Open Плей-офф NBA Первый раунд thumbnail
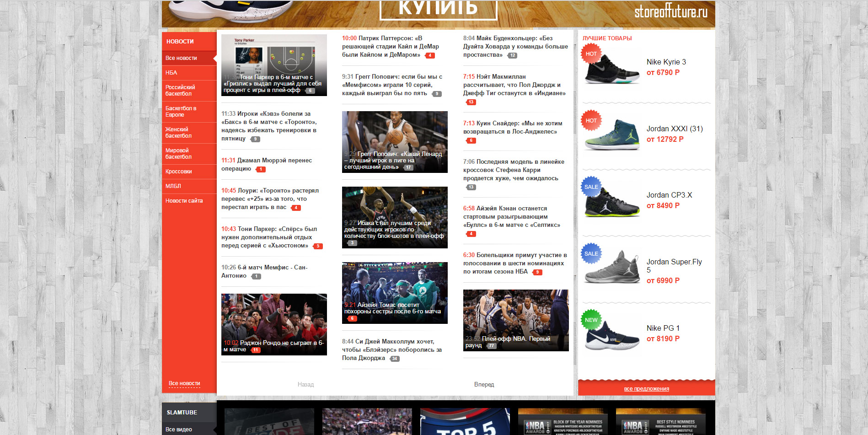Viewport: 868px width, 435px height. (x=516, y=320)
